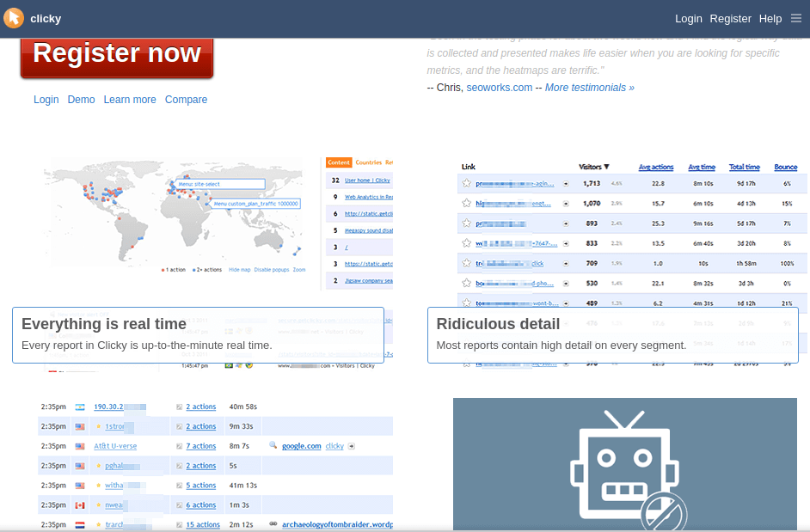Open the hamburger menu icon

tap(796, 18)
